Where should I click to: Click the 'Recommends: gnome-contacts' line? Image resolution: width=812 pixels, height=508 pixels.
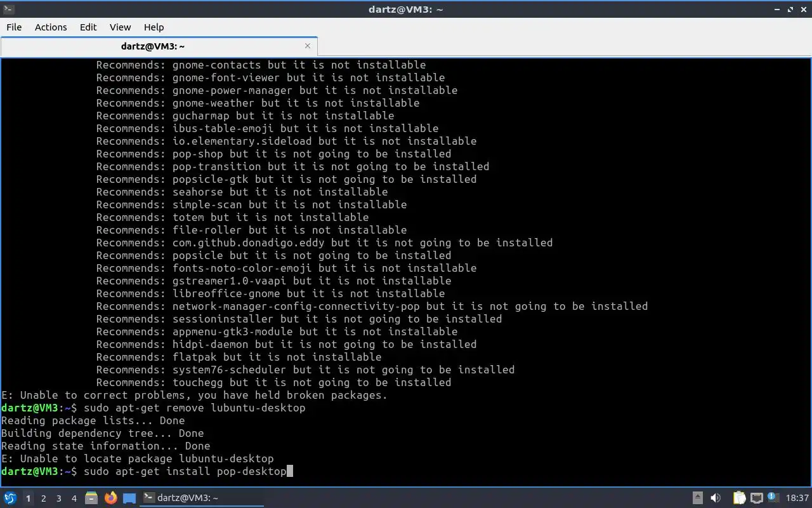pos(261,65)
